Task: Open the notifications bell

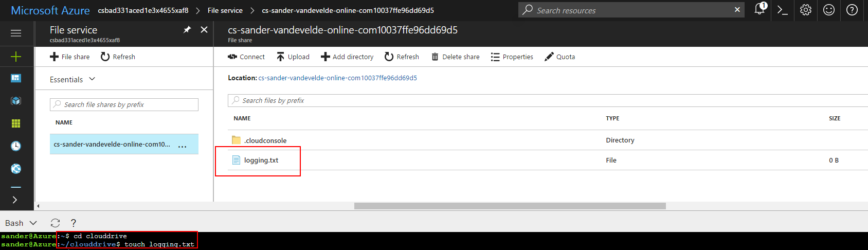Action: (x=759, y=10)
